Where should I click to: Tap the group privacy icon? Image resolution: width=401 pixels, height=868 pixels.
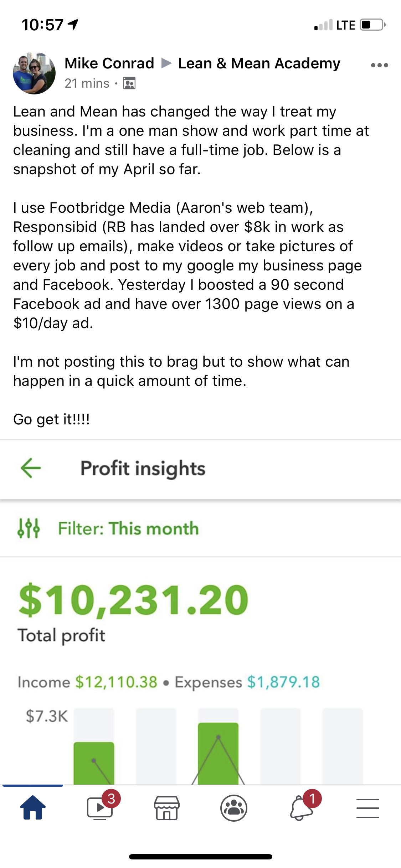[129, 83]
